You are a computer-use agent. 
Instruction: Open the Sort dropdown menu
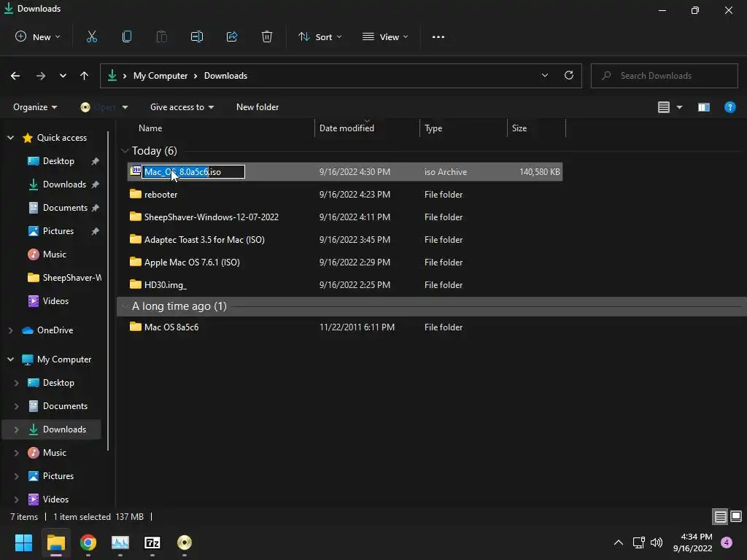click(320, 36)
